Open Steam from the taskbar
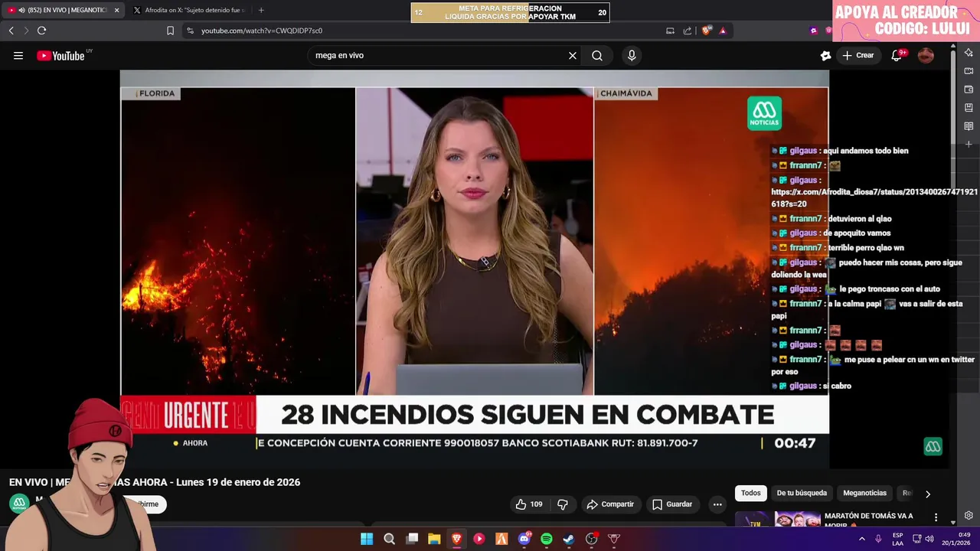Screen dimensions: 980x551 pyautogui.click(x=569, y=539)
